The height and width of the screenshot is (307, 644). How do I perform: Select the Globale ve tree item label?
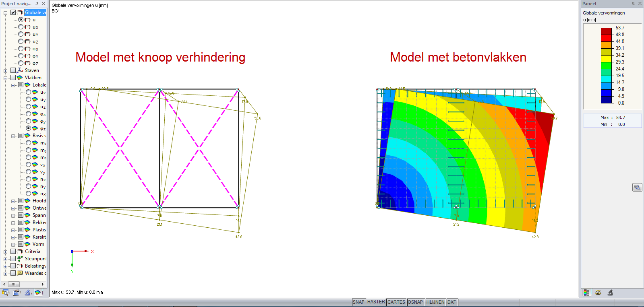coord(35,12)
